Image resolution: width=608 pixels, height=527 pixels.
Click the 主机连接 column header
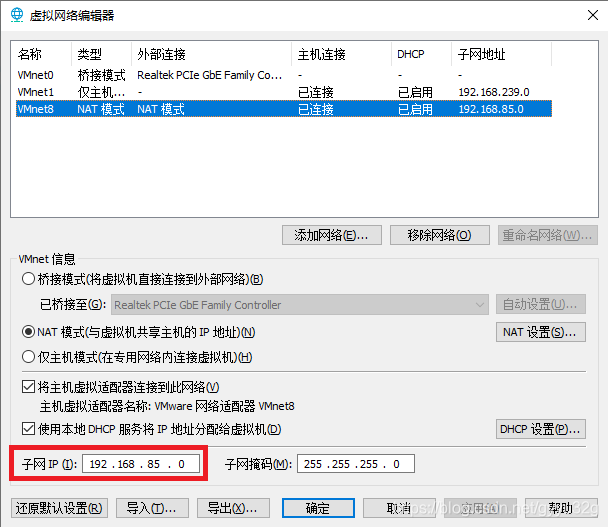point(341,54)
